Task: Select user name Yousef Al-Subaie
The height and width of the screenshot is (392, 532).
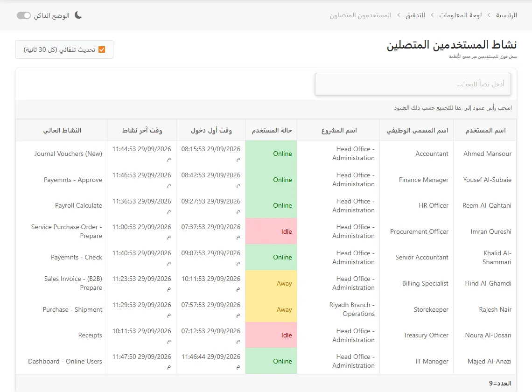Action: [x=487, y=180]
